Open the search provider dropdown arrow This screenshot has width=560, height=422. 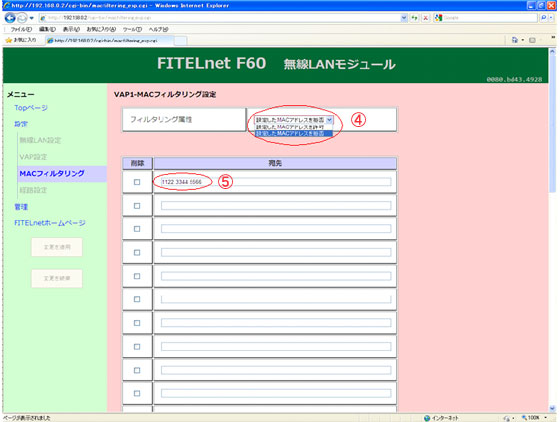pos(551,17)
